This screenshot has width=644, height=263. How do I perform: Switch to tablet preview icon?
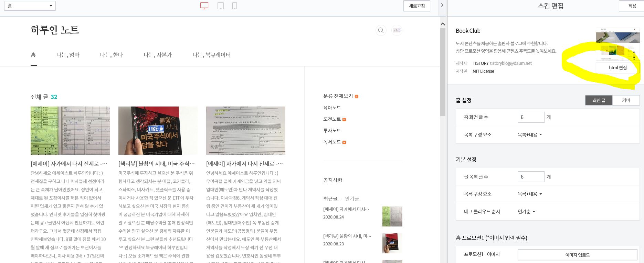221,6
